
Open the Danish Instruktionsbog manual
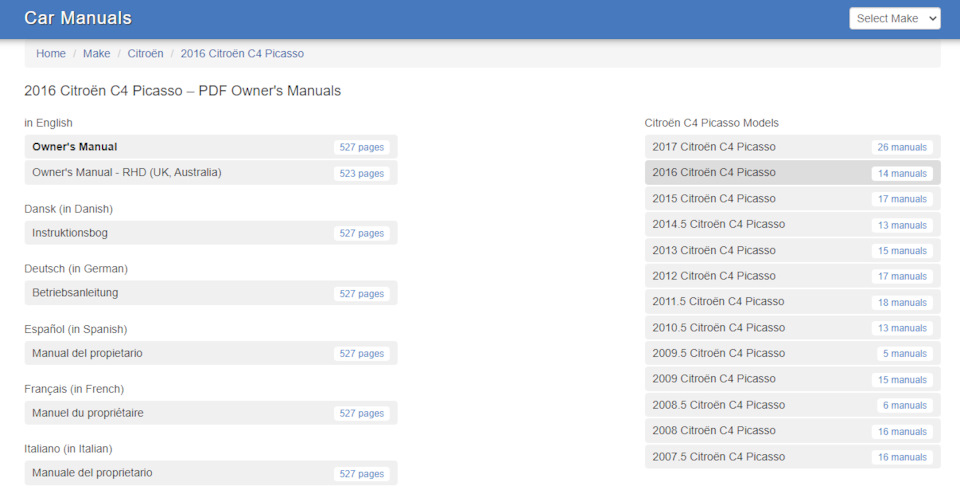[211, 233]
